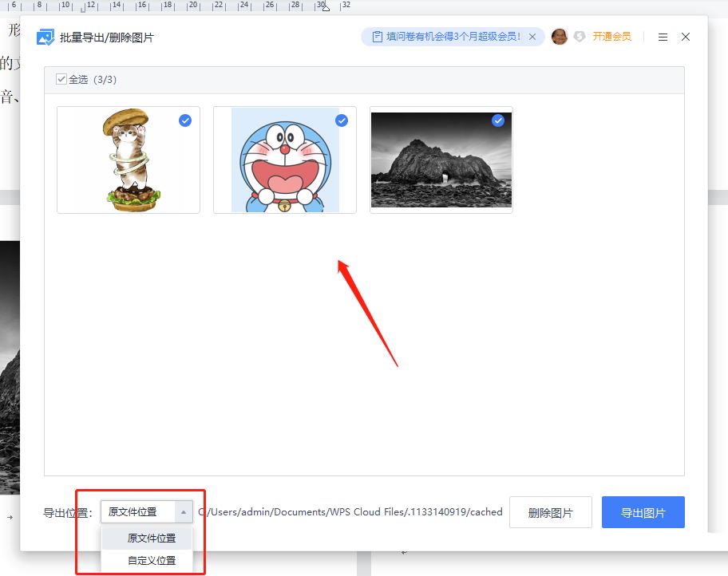This screenshot has width=728, height=576.
Task: Select the rocky seascape thumbnail
Action: [x=441, y=160]
